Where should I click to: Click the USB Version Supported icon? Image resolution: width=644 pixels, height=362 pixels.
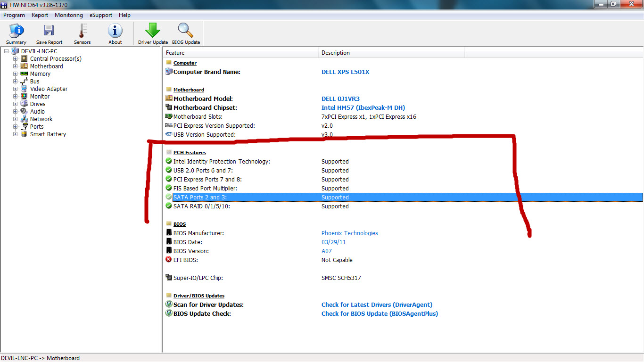(x=169, y=134)
